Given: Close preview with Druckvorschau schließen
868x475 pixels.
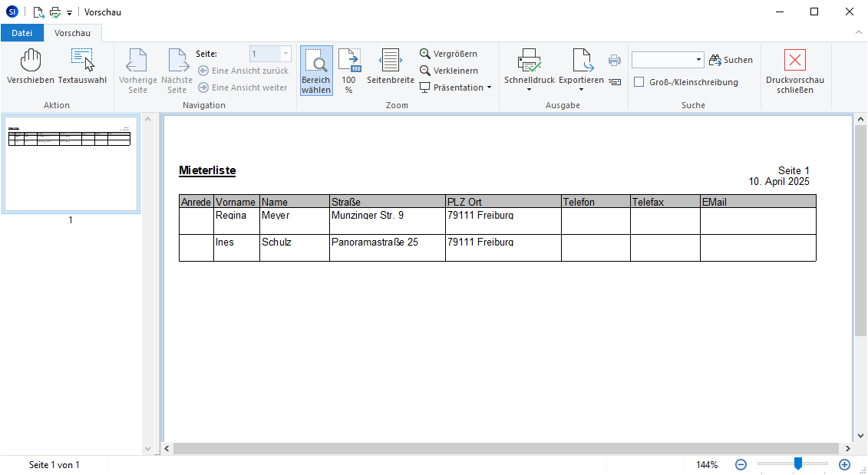Looking at the screenshot, I should [794, 71].
